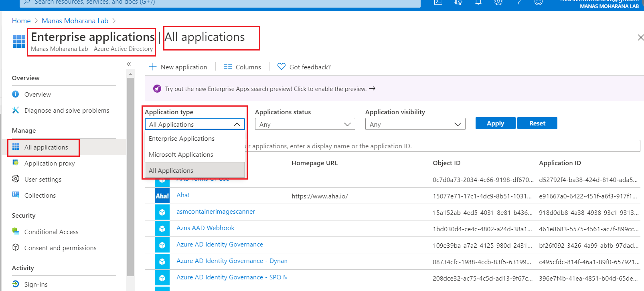Click the Conditional Access icon

click(16, 231)
